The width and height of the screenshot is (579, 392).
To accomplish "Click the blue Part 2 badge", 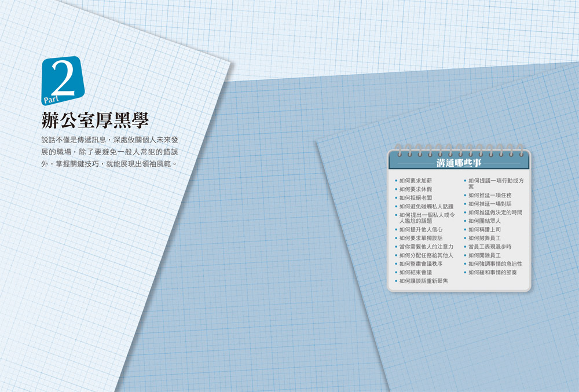I will pyautogui.click(x=63, y=81).
